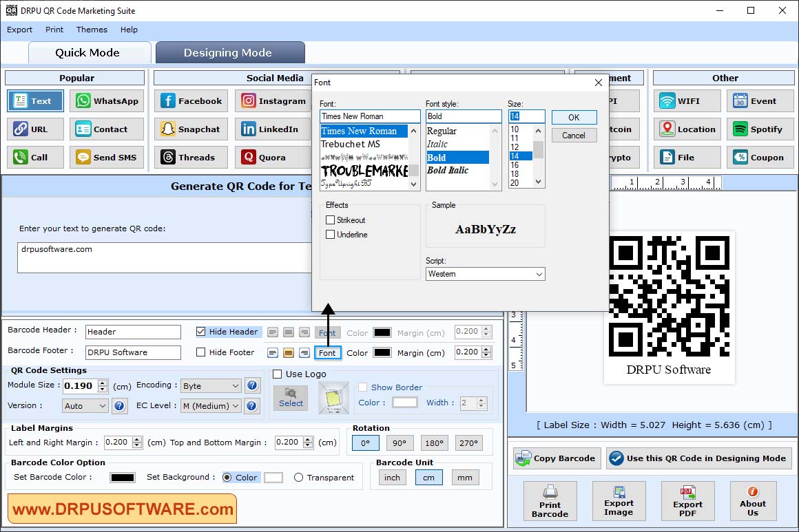Image resolution: width=799 pixels, height=532 pixels.
Task: Cancel the Font dialog
Action: 574,136
